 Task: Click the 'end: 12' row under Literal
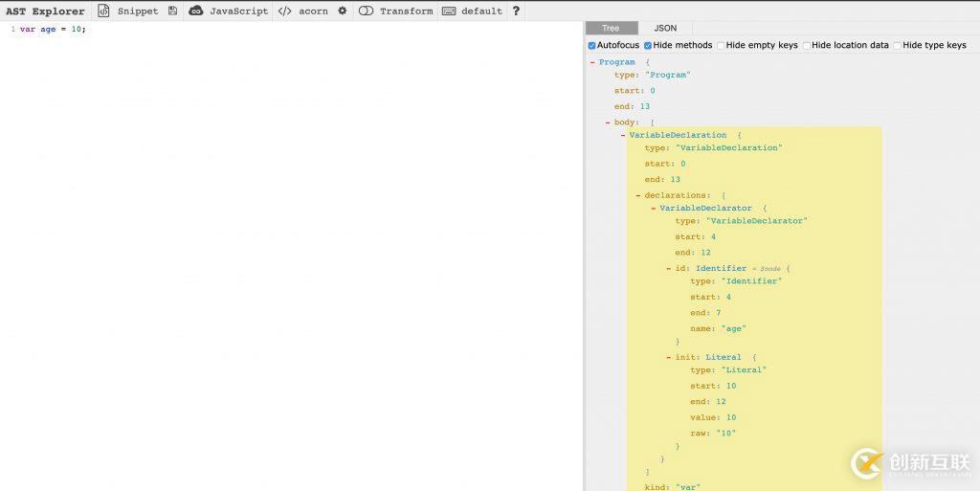pyautogui.click(x=708, y=402)
